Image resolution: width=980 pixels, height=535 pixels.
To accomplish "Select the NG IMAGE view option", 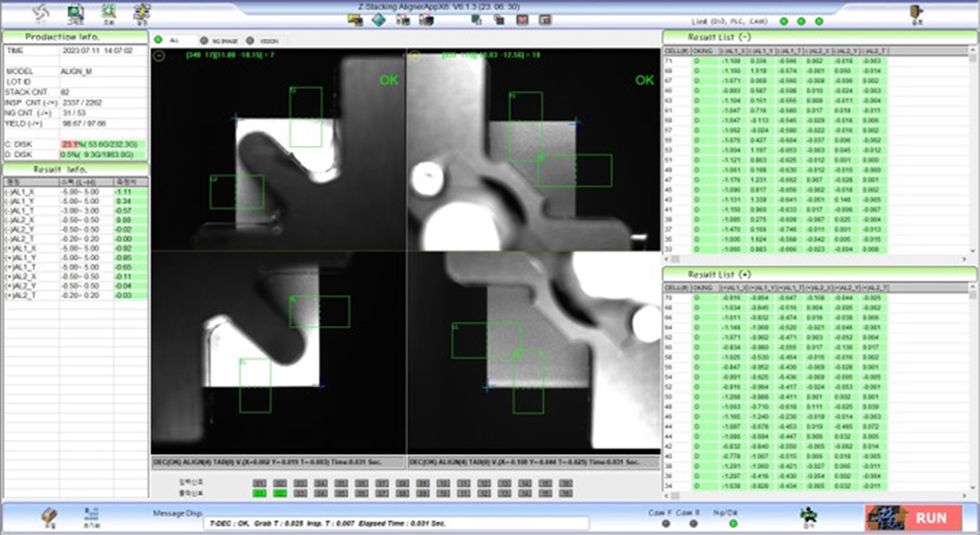I will pos(205,40).
